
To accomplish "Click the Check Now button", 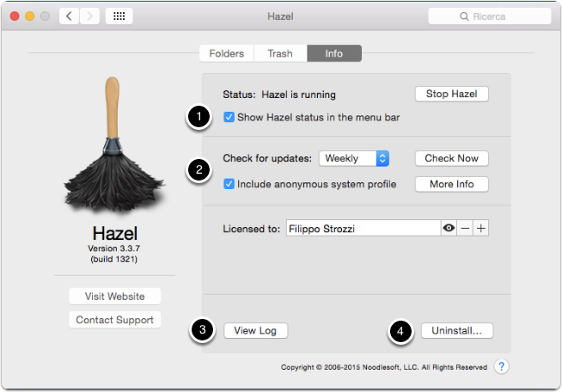I will pyautogui.click(x=452, y=158).
